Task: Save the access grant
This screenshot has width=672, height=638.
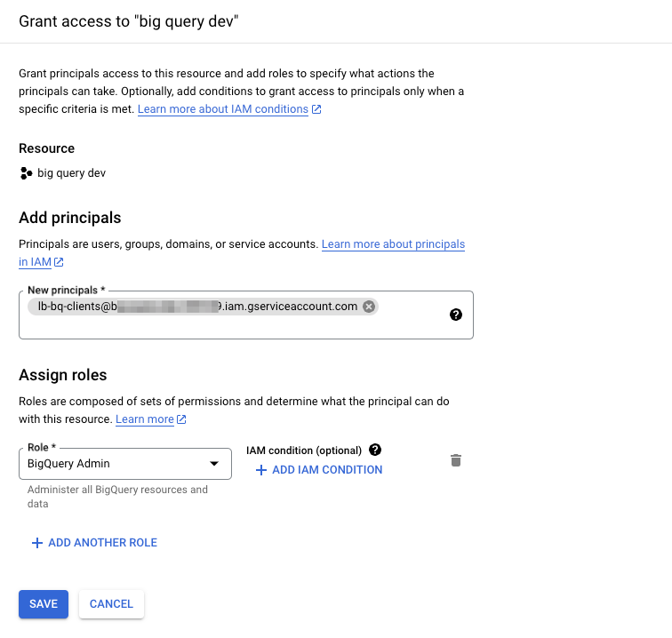Action: [x=43, y=604]
